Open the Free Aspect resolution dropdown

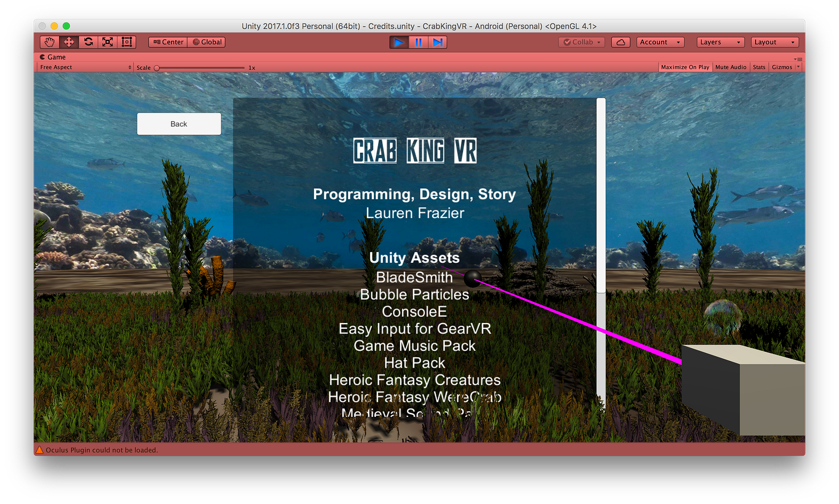click(85, 67)
